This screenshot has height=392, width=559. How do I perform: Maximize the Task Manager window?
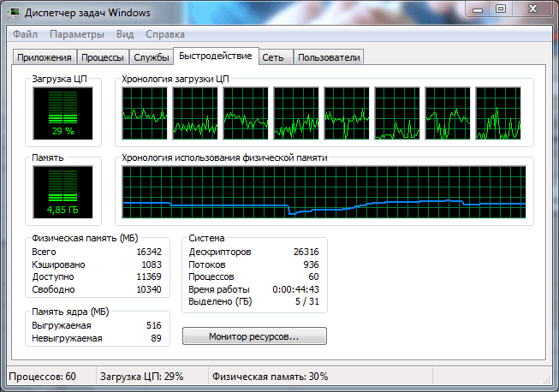pos(501,9)
